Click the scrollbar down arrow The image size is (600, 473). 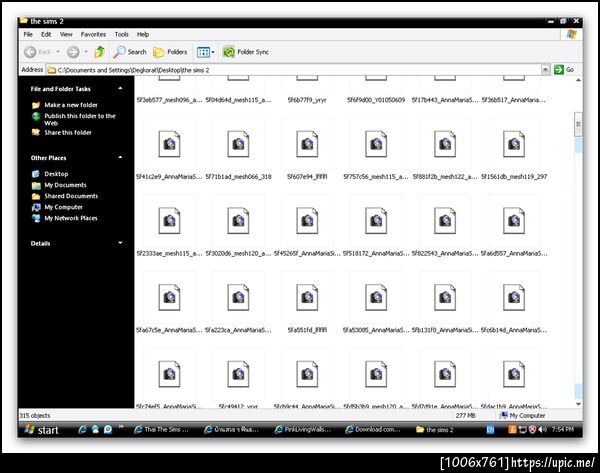click(578, 404)
